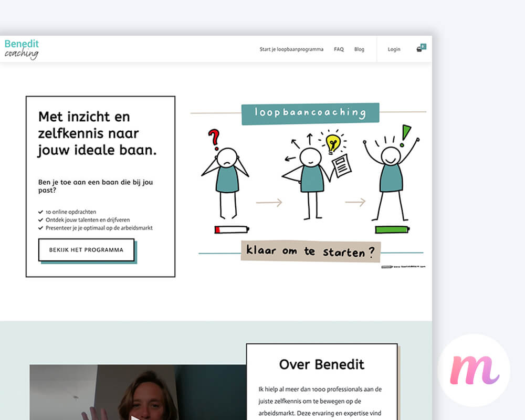Viewport: 525px width, 420px height.
Task: Go to the Blog page
Action: (359, 49)
